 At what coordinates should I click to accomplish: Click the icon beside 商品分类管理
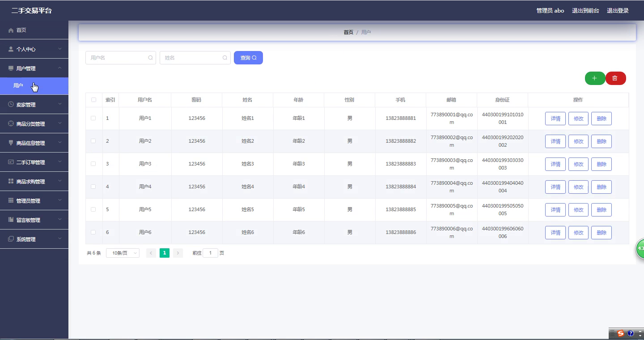click(11, 123)
